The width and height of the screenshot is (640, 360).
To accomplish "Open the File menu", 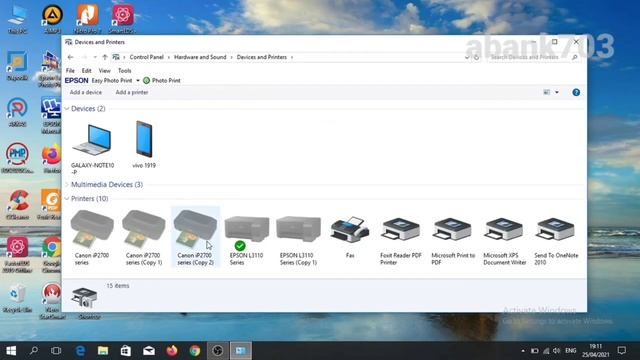I will pos(70,71).
